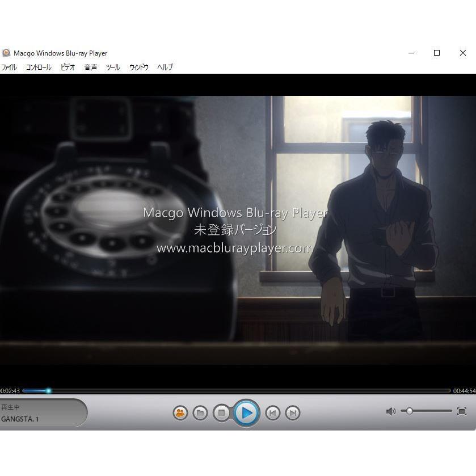Open the ビデオ menu
This screenshot has height=476, width=476.
(x=68, y=67)
